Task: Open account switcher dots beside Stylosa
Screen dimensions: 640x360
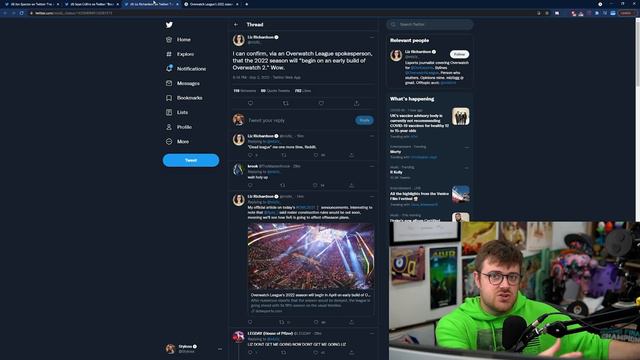Action: point(220,349)
